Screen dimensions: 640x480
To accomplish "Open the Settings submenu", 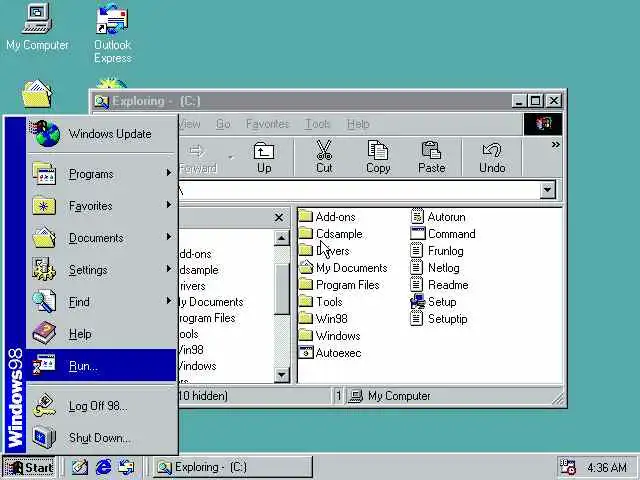I will (x=102, y=269).
